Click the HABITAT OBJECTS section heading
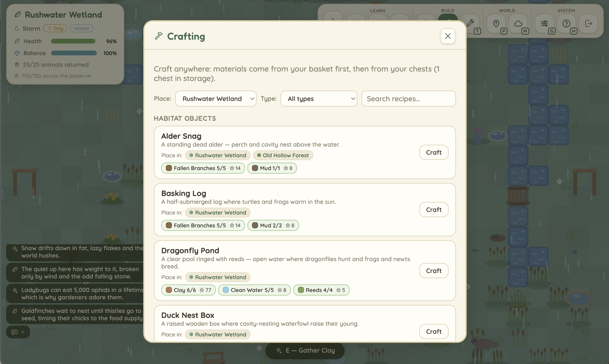The image size is (609, 364). pyautogui.click(x=185, y=118)
